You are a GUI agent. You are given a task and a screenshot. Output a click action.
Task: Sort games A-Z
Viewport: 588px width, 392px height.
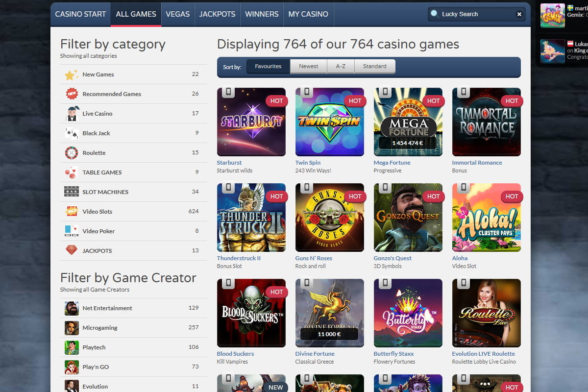[341, 66]
